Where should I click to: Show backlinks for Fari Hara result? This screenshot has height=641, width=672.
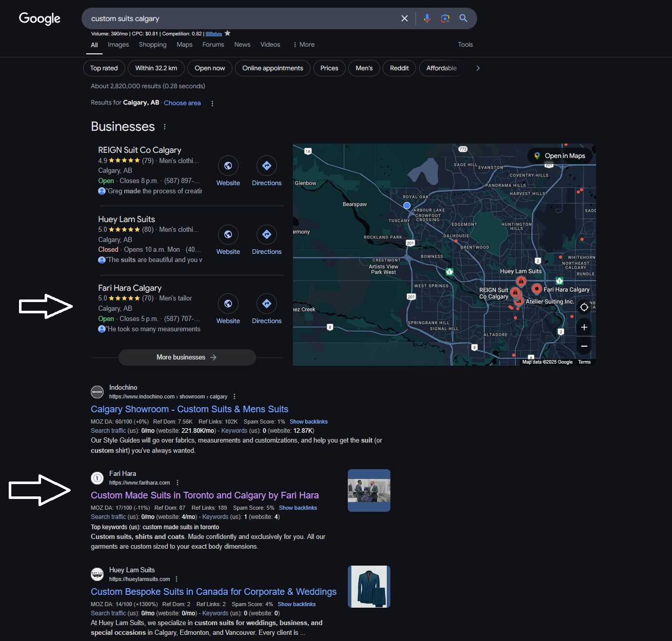298,508
